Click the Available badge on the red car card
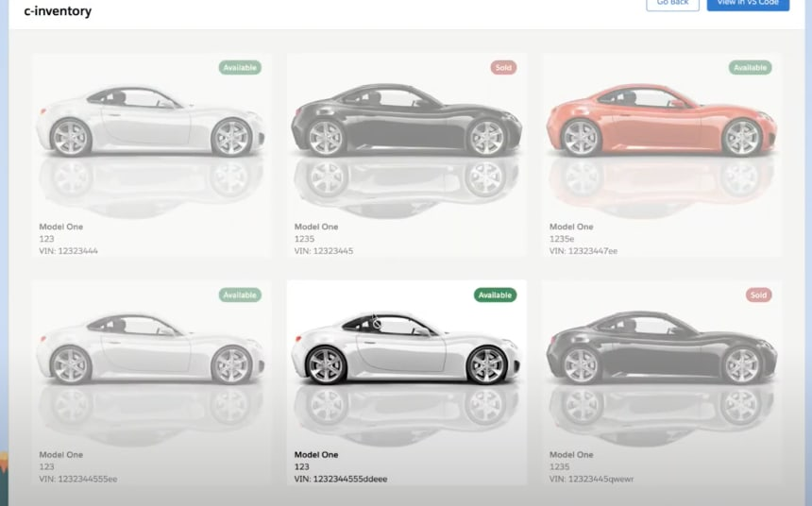The image size is (812, 506). [x=750, y=67]
